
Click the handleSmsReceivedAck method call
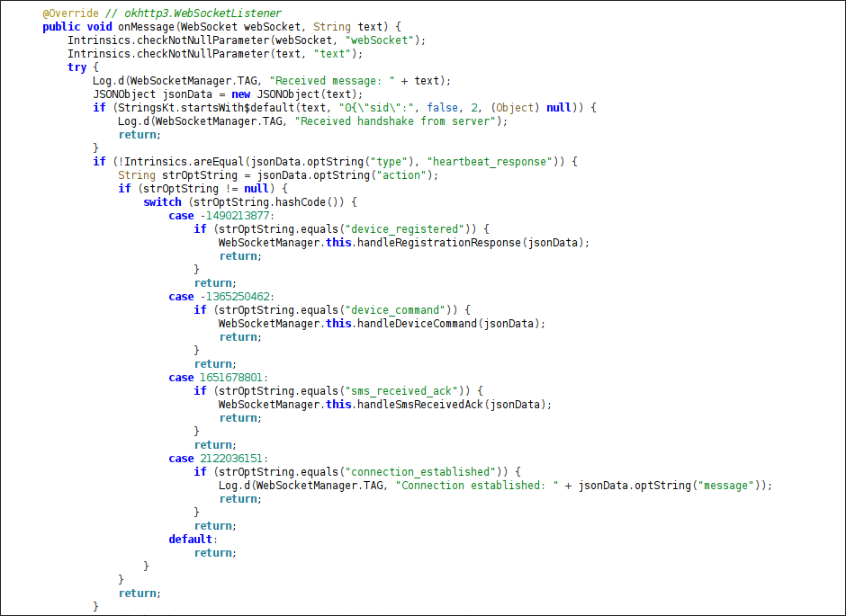click(x=422, y=405)
